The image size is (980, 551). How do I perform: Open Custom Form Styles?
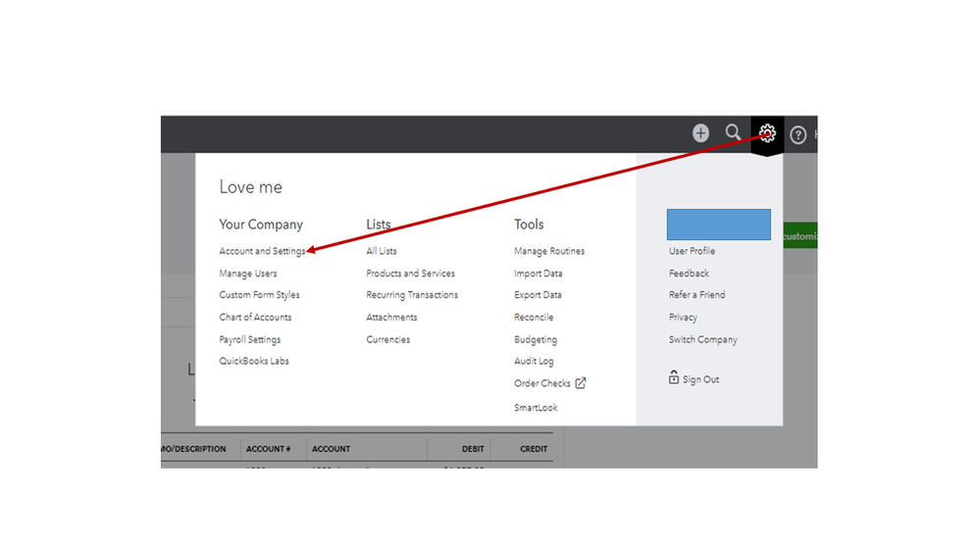[259, 295]
